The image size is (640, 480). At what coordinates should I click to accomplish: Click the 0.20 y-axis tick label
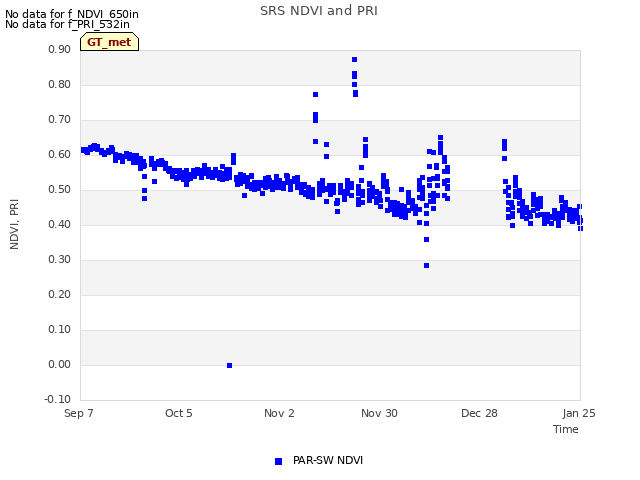pyautogui.click(x=60, y=294)
